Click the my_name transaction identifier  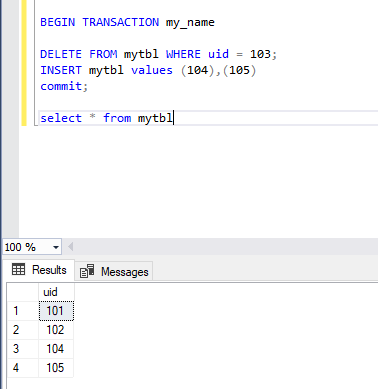(x=190, y=23)
